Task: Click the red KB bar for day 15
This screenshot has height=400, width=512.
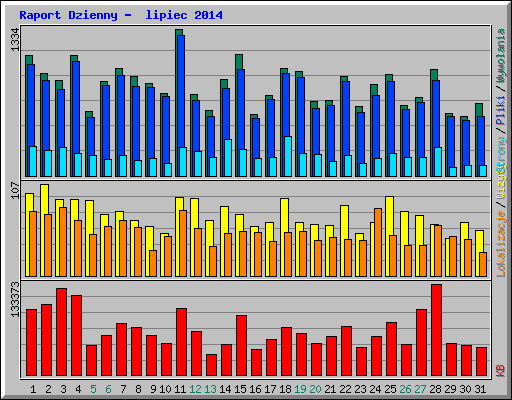Action: coord(241,345)
